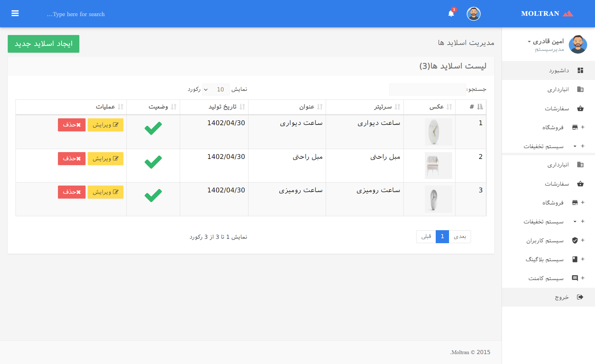The height and width of the screenshot is (364, 595).
Task: Toggle status checkmark of مبل راحتی row
Action: point(153,162)
